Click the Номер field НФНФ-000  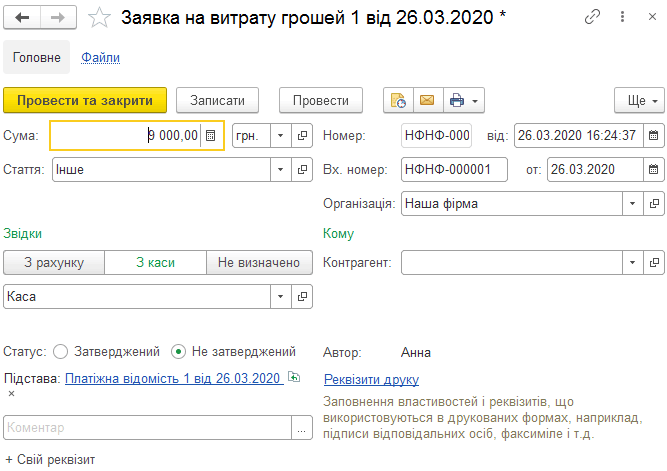[436, 136]
